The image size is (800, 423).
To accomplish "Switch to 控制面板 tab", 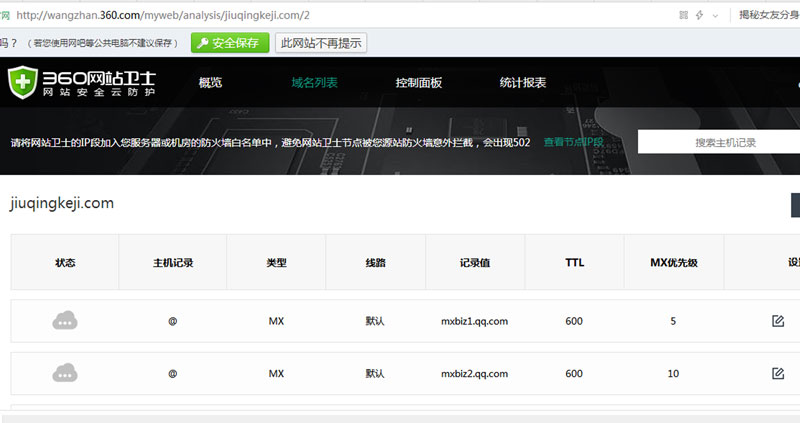I will 418,83.
